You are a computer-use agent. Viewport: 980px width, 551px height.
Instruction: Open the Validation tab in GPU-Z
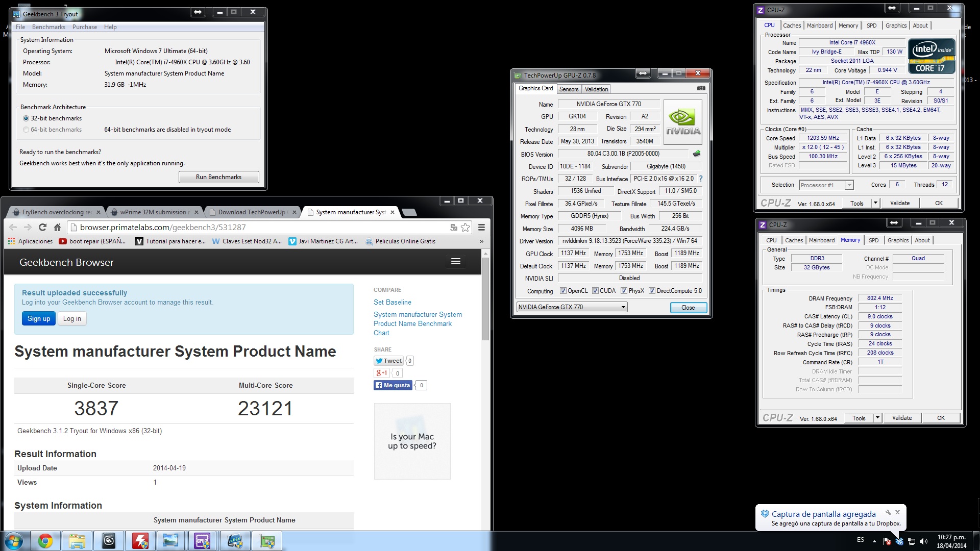[596, 89]
